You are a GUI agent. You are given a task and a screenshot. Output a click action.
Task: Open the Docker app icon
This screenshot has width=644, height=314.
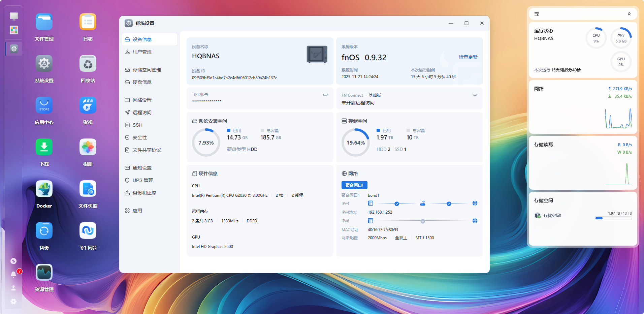coord(44,189)
